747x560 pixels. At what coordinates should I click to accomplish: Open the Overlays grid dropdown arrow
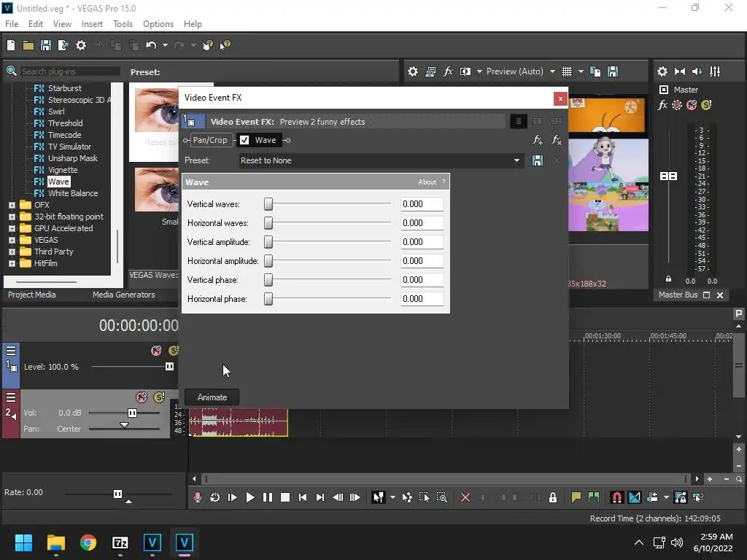(581, 71)
